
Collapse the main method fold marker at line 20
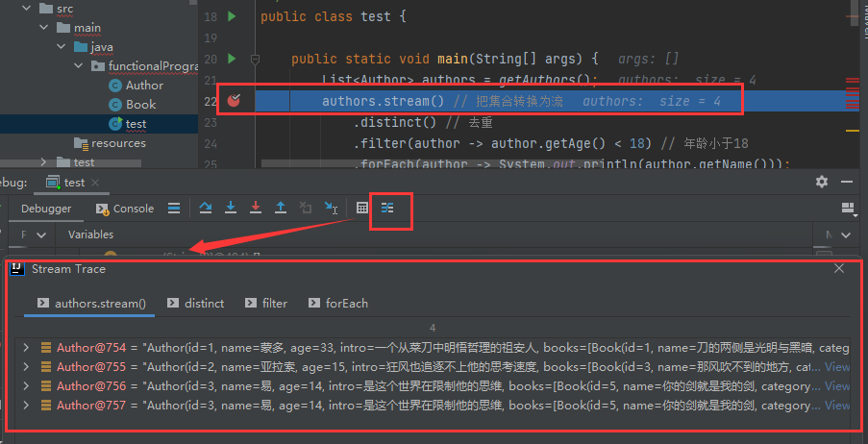pyautogui.click(x=255, y=59)
